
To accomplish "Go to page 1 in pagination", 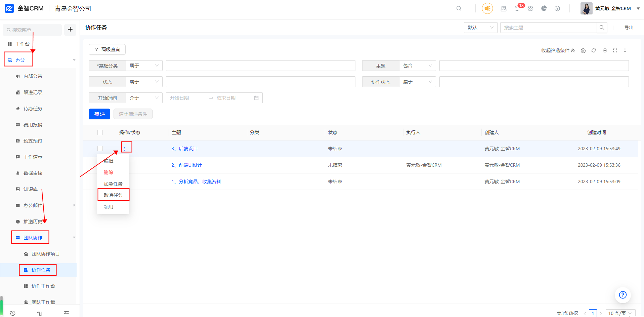I will (x=593, y=313).
